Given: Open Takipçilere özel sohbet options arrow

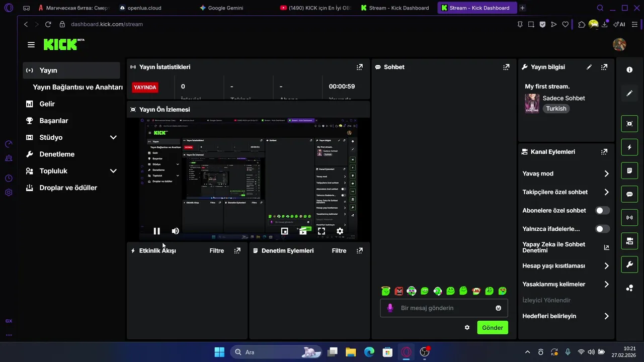Looking at the screenshot, I should (x=606, y=192).
